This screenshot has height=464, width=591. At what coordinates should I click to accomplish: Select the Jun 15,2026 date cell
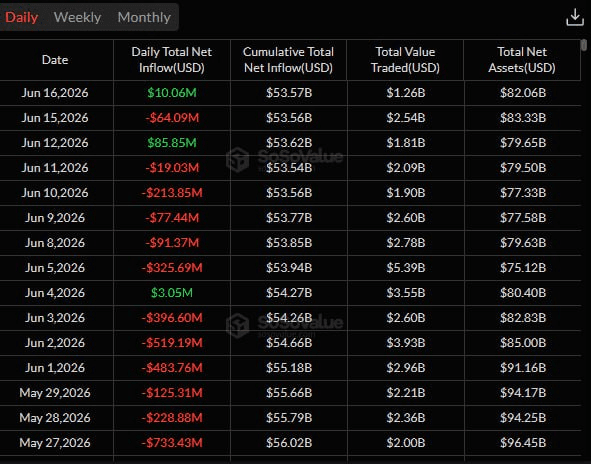click(x=55, y=118)
